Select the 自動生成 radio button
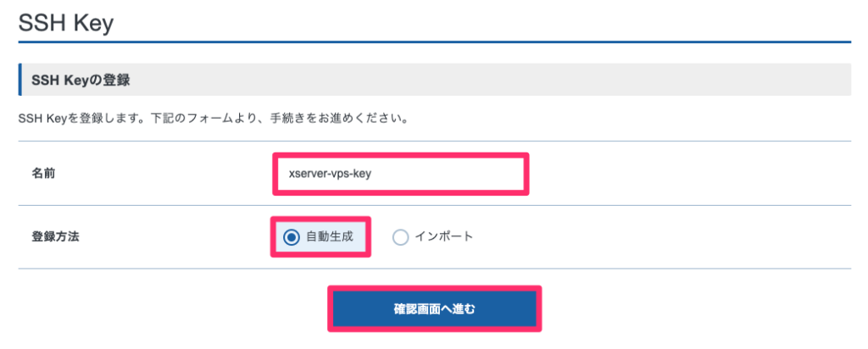Screen dimensions: 868x349 point(292,237)
